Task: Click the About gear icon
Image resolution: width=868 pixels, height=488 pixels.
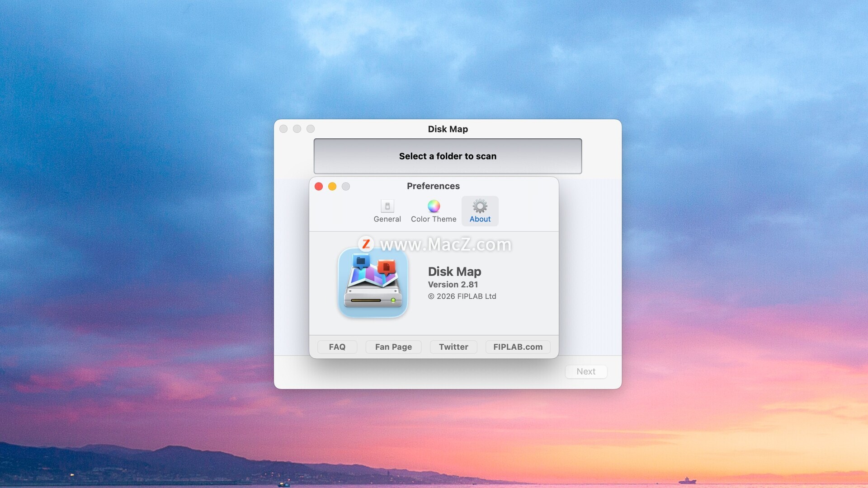Action: pyautogui.click(x=480, y=206)
